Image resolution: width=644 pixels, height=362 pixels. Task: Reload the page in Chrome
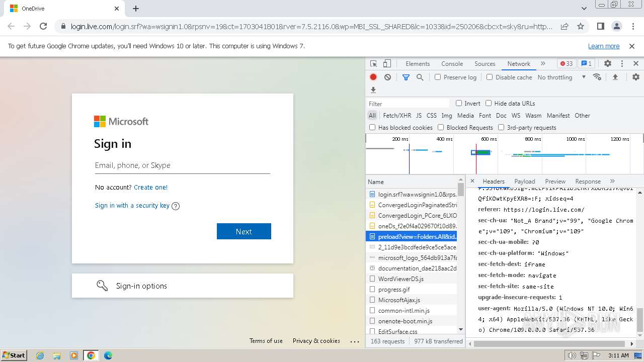point(43,26)
